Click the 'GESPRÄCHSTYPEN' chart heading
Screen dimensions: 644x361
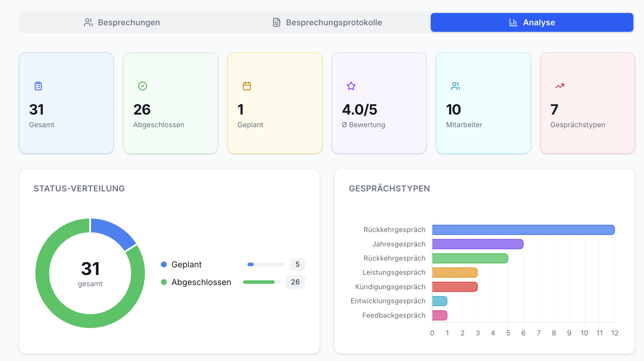tap(389, 188)
